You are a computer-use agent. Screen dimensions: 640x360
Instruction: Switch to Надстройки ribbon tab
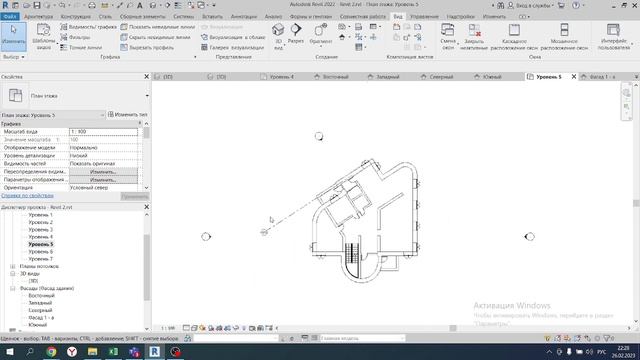coord(460,17)
